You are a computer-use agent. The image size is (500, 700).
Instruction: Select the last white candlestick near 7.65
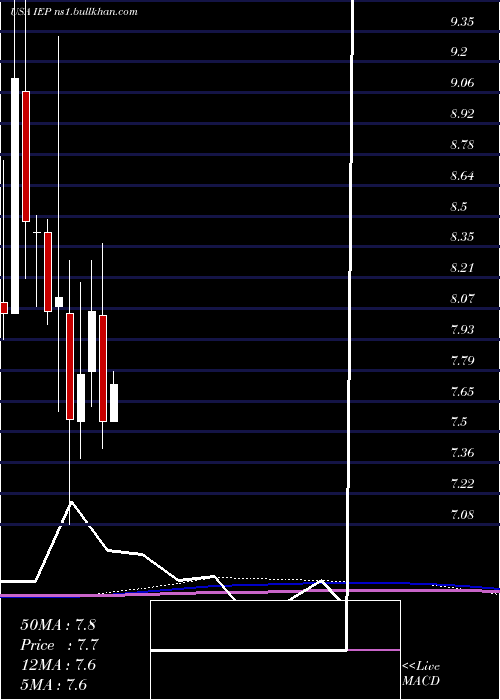tap(114, 403)
